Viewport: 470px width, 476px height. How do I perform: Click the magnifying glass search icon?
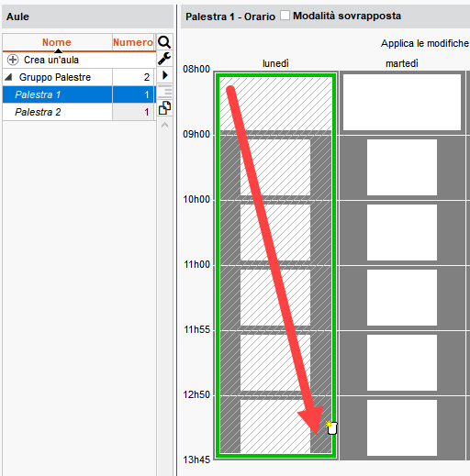(164, 42)
